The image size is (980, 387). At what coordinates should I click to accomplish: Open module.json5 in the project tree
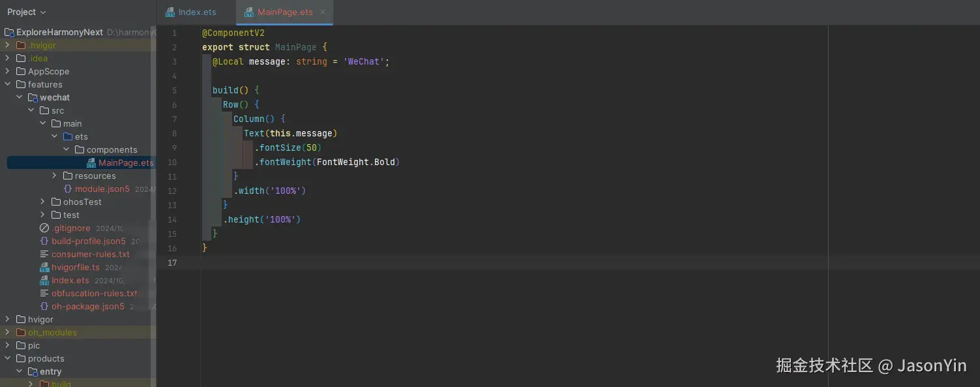click(102, 189)
